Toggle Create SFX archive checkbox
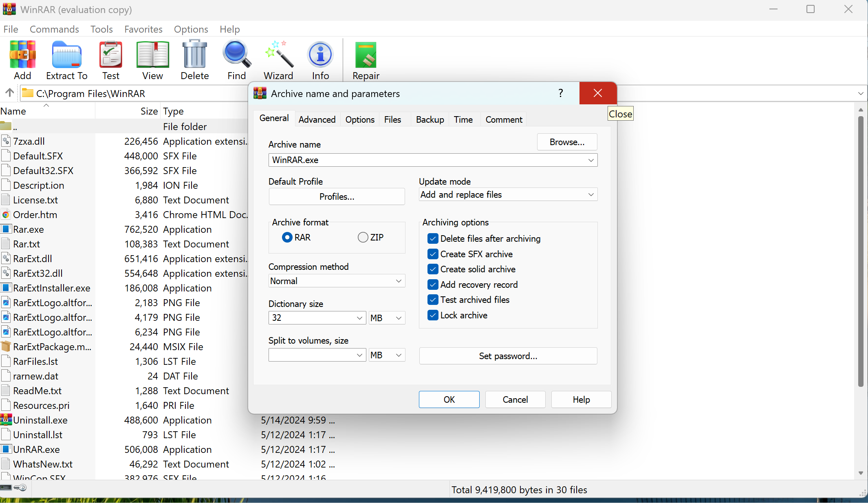The width and height of the screenshot is (868, 503). pos(433,254)
